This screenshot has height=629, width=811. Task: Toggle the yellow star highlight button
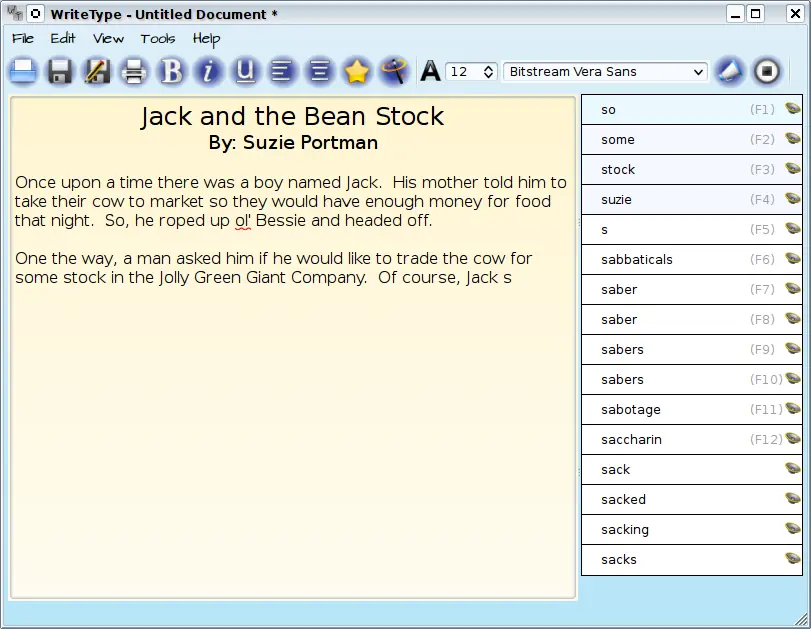point(357,71)
